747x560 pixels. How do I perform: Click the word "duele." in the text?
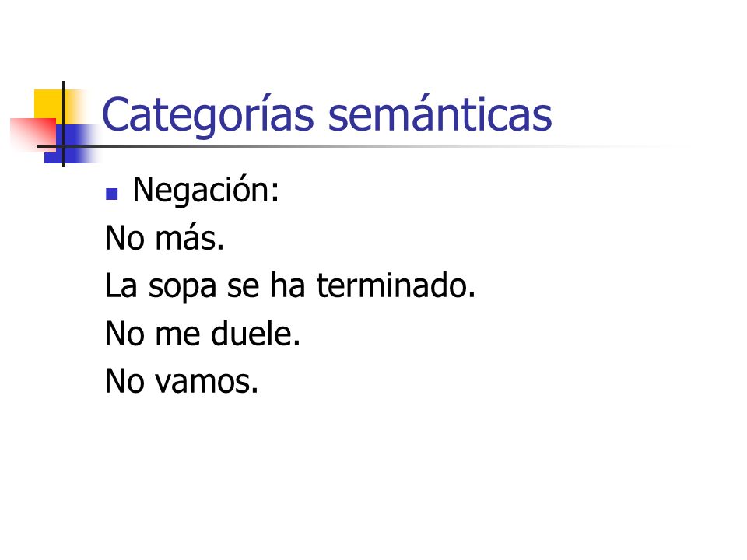pyautogui.click(x=256, y=334)
